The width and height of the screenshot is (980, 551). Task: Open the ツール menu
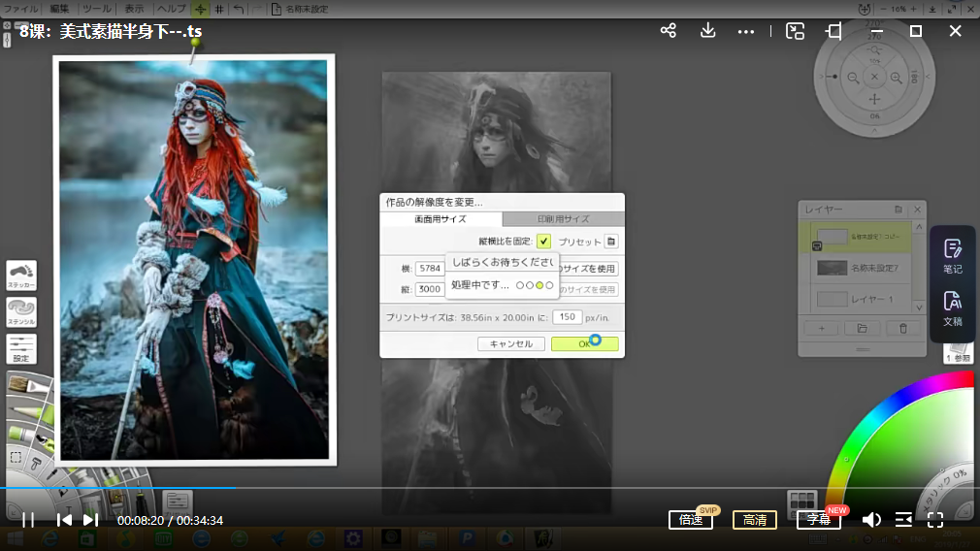click(97, 9)
